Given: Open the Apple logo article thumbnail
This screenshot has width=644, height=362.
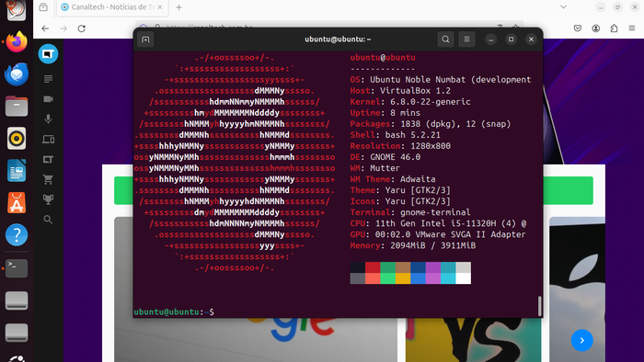Looking at the screenshot, I should coord(577,289).
